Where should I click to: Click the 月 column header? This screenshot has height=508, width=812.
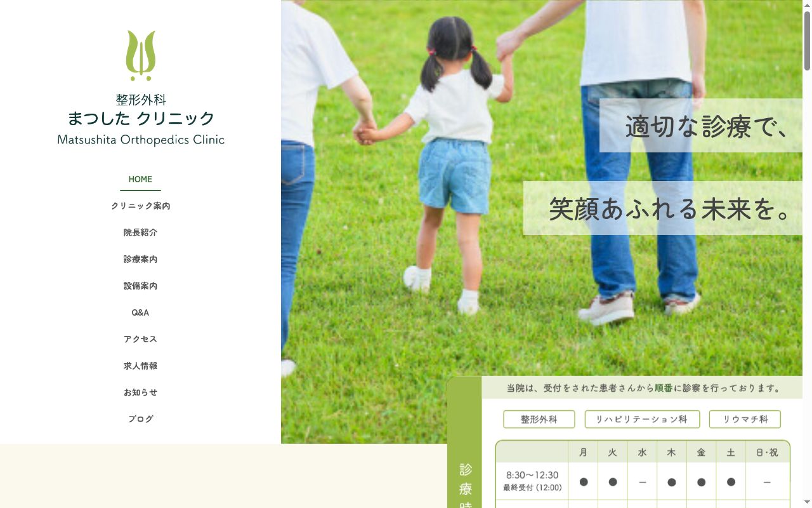point(583,452)
